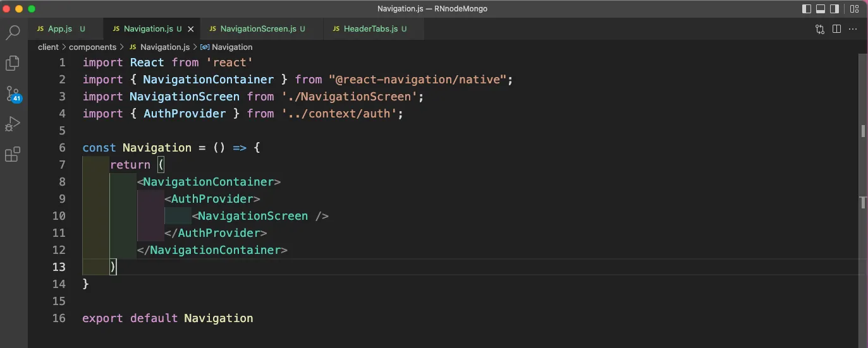Click line number 1 in the gutter
The height and width of the screenshot is (348, 868).
pyautogui.click(x=62, y=63)
